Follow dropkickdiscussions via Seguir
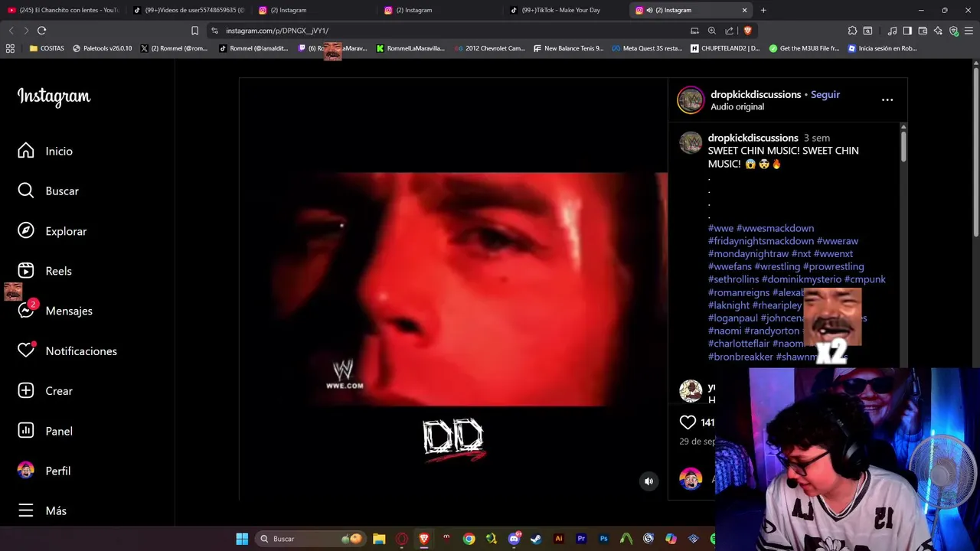Image resolution: width=980 pixels, height=551 pixels. [x=825, y=94]
